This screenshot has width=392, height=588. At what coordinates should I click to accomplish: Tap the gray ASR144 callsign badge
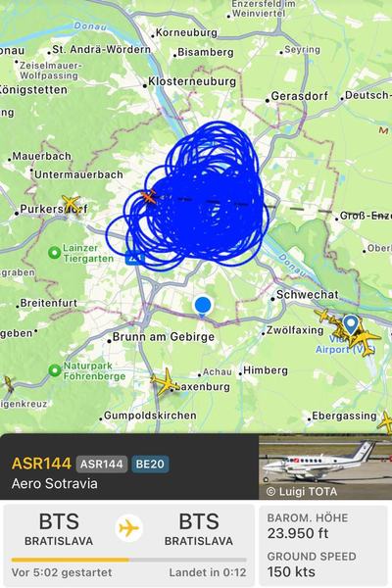[x=102, y=465]
